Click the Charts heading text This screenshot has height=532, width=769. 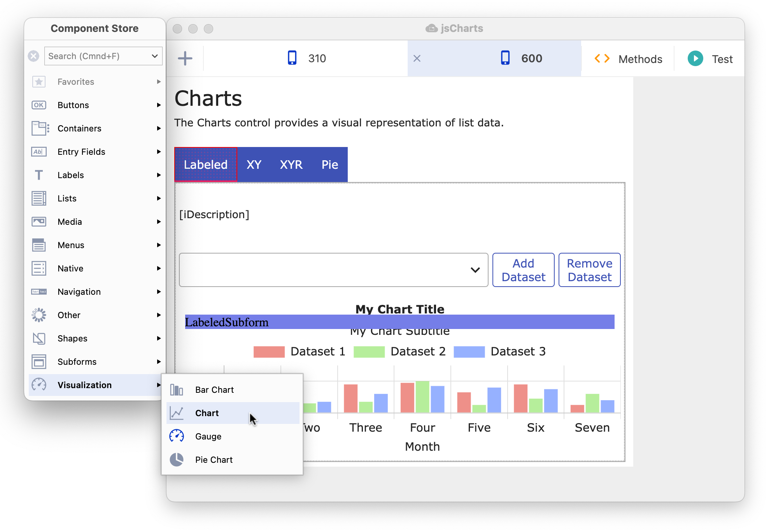pos(208,98)
